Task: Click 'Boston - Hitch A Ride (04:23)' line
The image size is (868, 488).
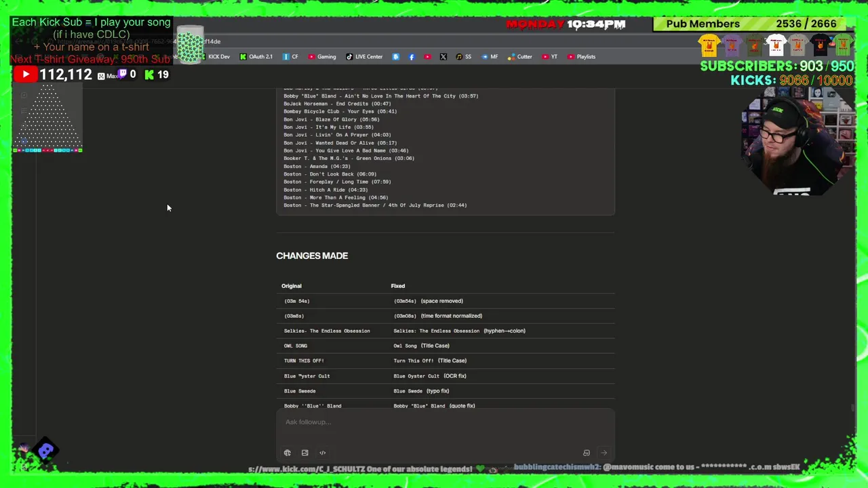Action: [x=325, y=190]
